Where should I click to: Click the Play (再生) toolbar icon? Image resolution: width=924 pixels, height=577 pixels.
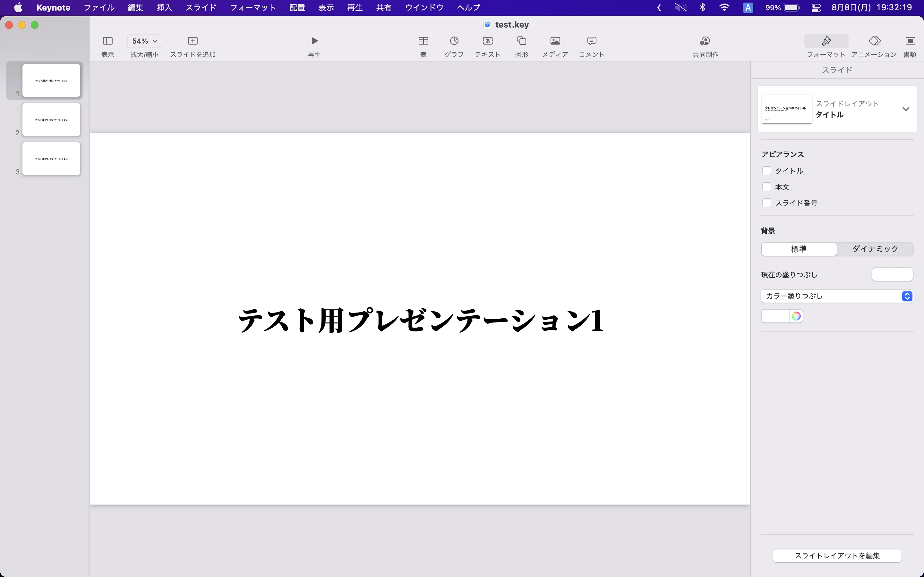[314, 41]
